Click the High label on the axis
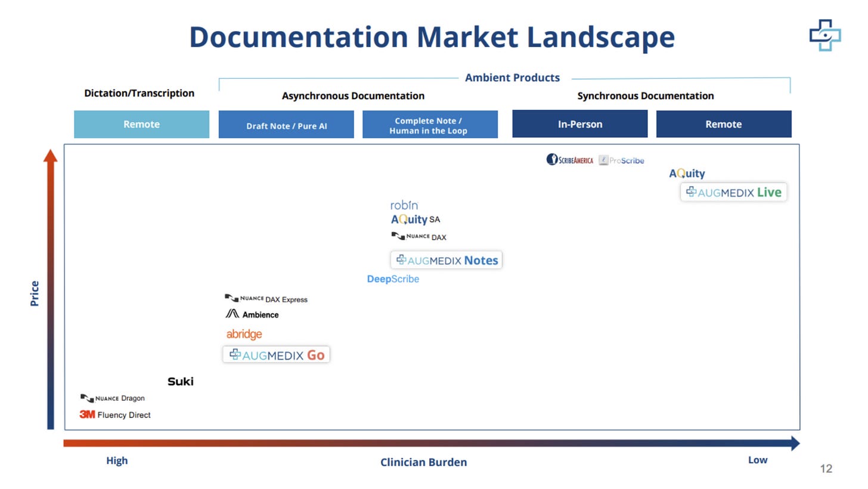The width and height of the screenshot is (868, 489). click(x=117, y=460)
